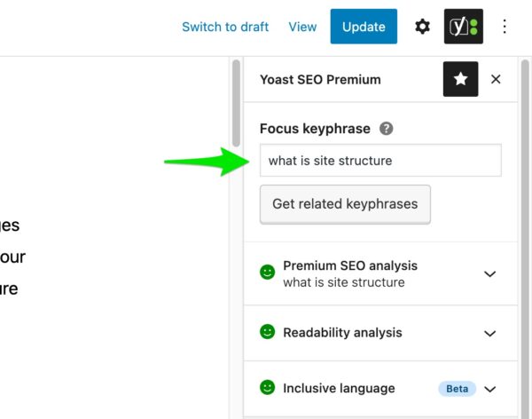532x419 pixels.
Task: Expand the Premium SEO analysis chevron
Action: coord(490,274)
